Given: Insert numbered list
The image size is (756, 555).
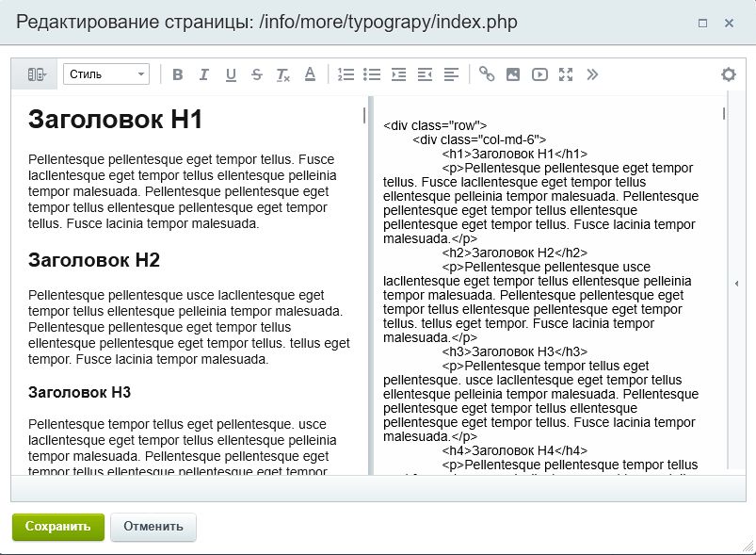Looking at the screenshot, I should [346, 74].
